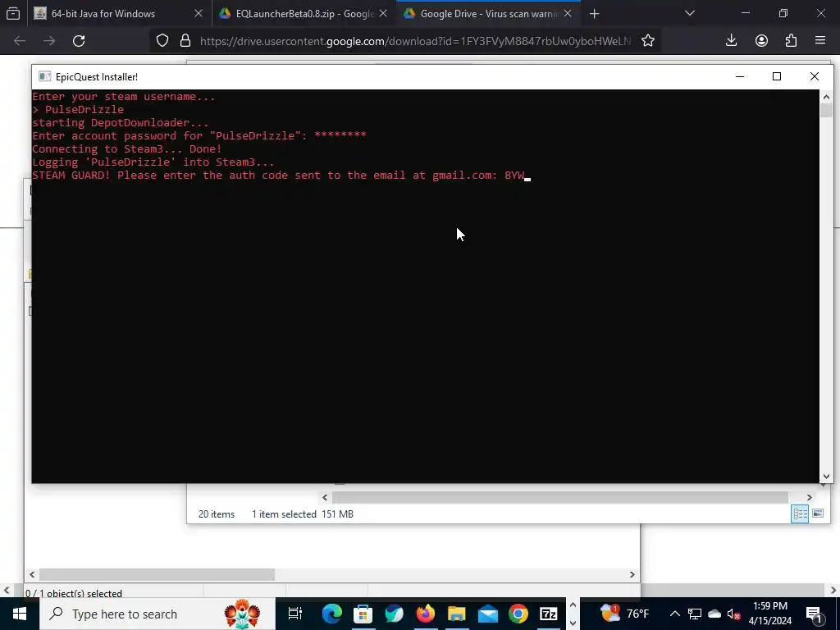Click the padlock site security icon
Image resolution: width=840 pixels, height=630 pixels.
click(x=185, y=41)
